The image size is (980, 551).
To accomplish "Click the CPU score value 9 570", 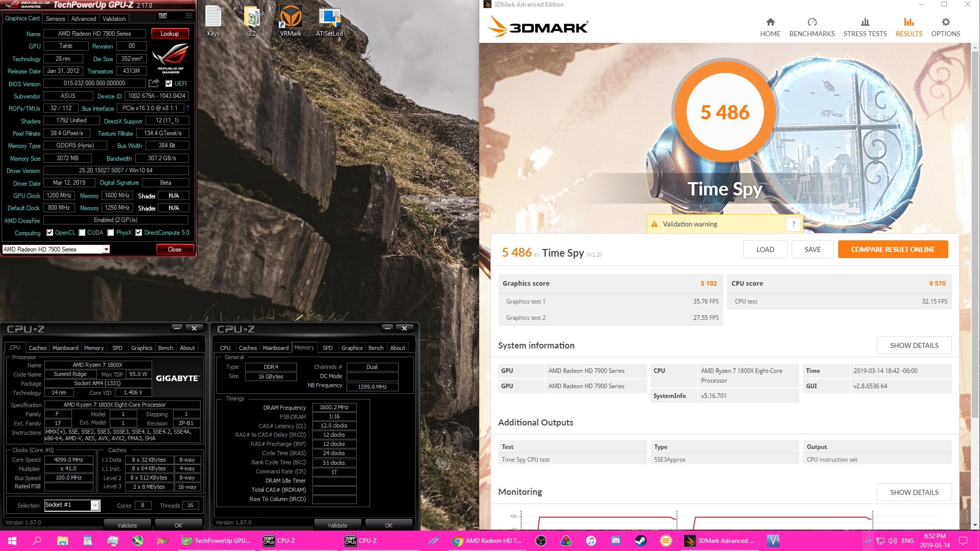I will pyautogui.click(x=937, y=284).
